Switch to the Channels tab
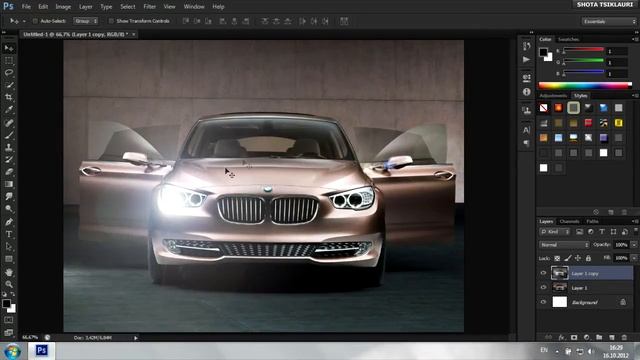The image size is (640, 360). (569, 221)
